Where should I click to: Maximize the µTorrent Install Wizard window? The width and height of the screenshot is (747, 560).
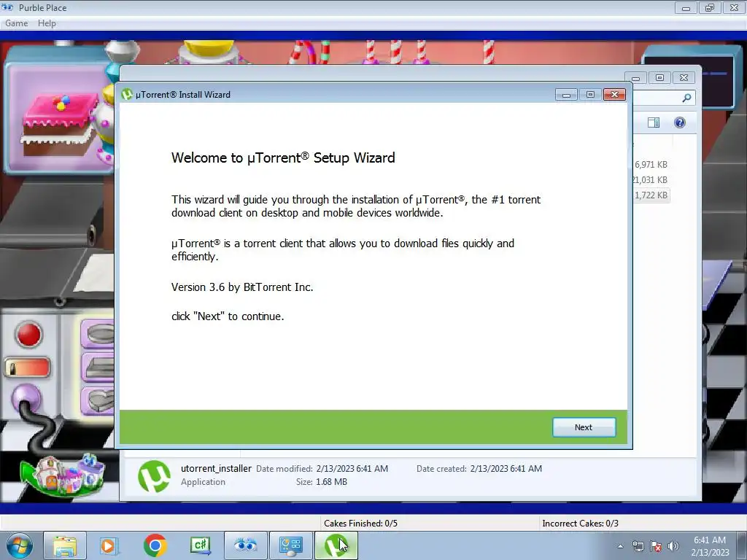[x=590, y=95]
